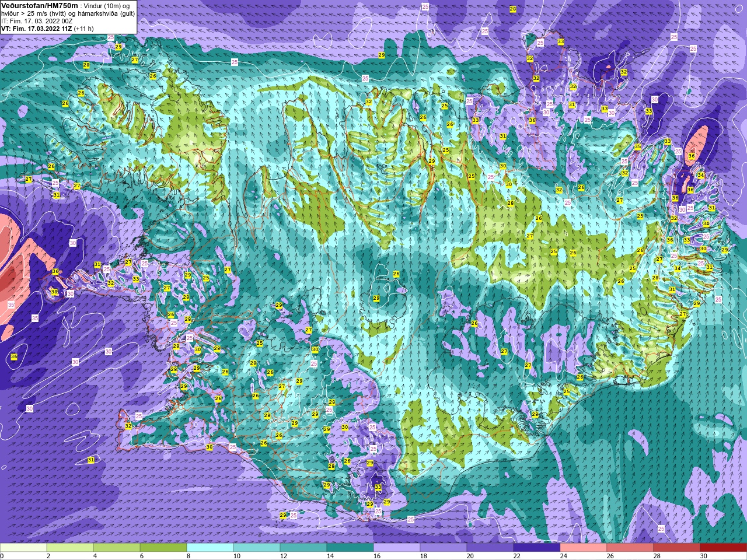
Task: Click legend scale number 24
Action: [x=563, y=556]
